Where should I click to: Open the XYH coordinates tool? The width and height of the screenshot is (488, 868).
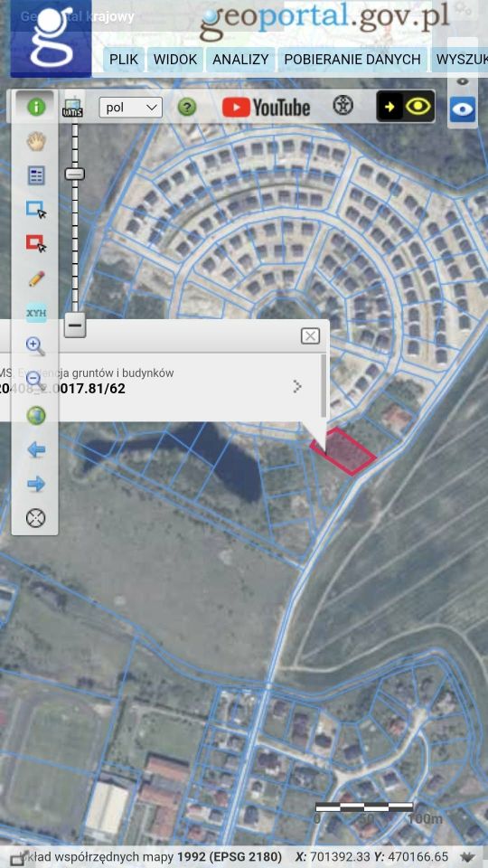pyautogui.click(x=36, y=313)
